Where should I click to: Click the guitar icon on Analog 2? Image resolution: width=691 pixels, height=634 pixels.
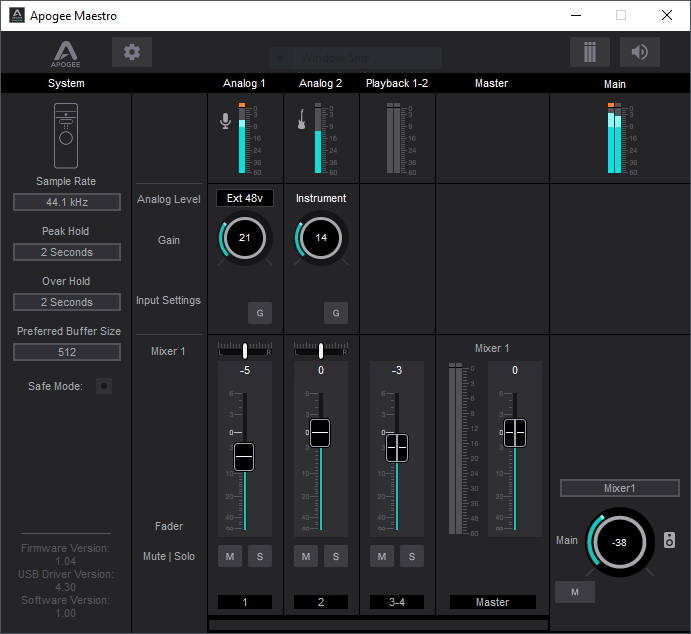(x=300, y=121)
